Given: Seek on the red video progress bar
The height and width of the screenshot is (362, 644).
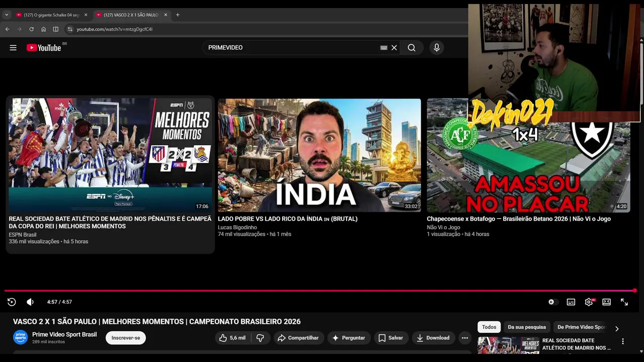Looking at the screenshot, I should point(319,291).
